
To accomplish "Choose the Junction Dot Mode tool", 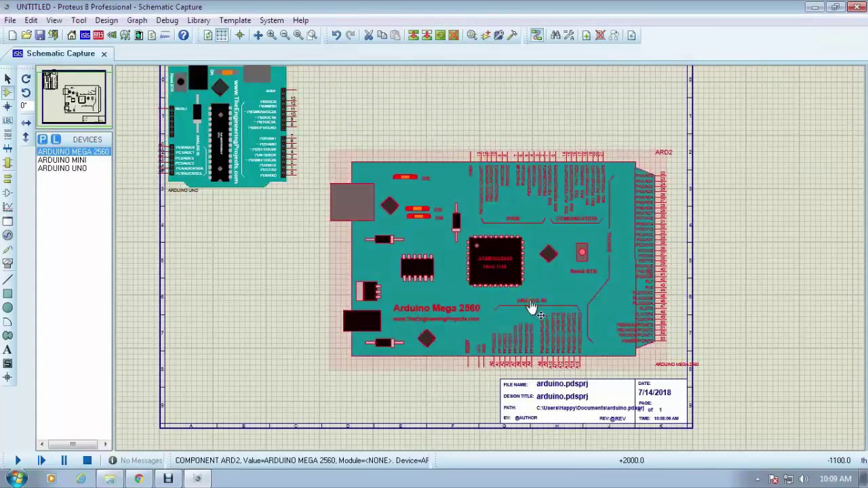I will click(7, 106).
